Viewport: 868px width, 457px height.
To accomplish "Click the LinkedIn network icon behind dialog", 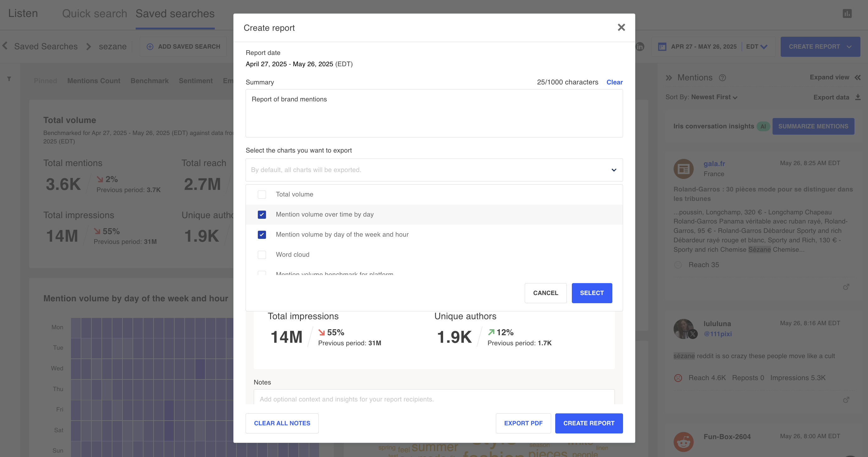I will tap(640, 46).
